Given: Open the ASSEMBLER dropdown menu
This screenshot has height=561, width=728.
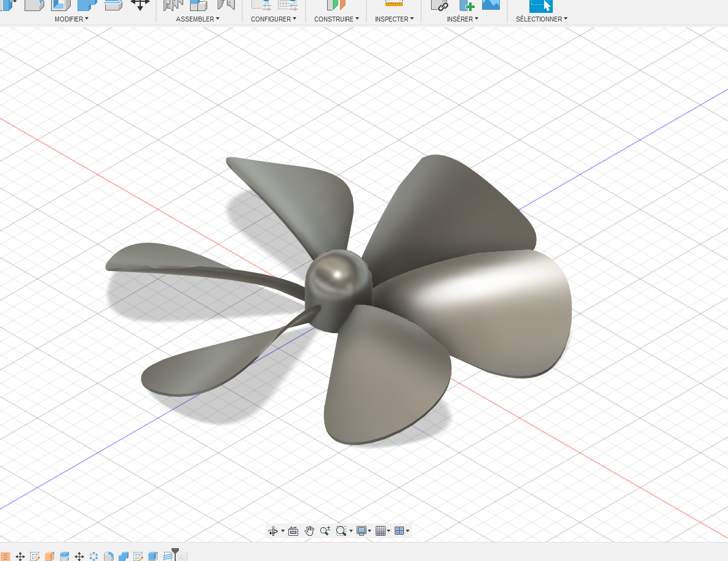Looking at the screenshot, I should click(x=197, y=19).
